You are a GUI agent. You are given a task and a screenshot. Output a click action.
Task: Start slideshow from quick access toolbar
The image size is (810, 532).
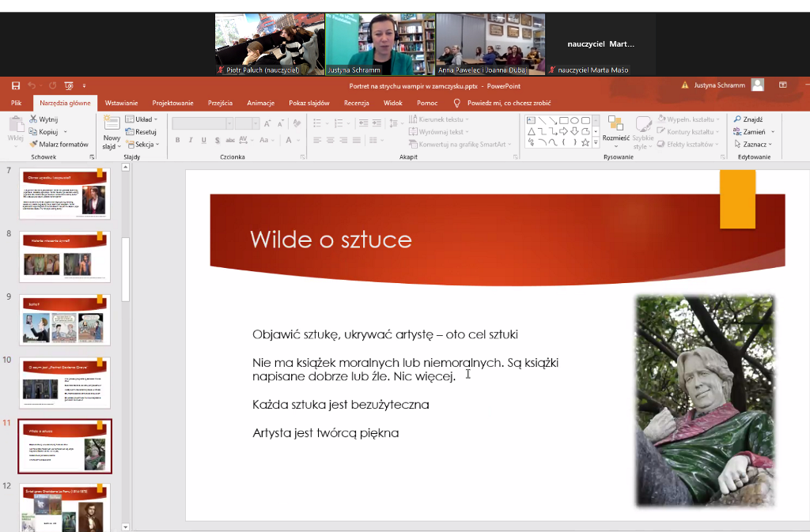(69, 86)
